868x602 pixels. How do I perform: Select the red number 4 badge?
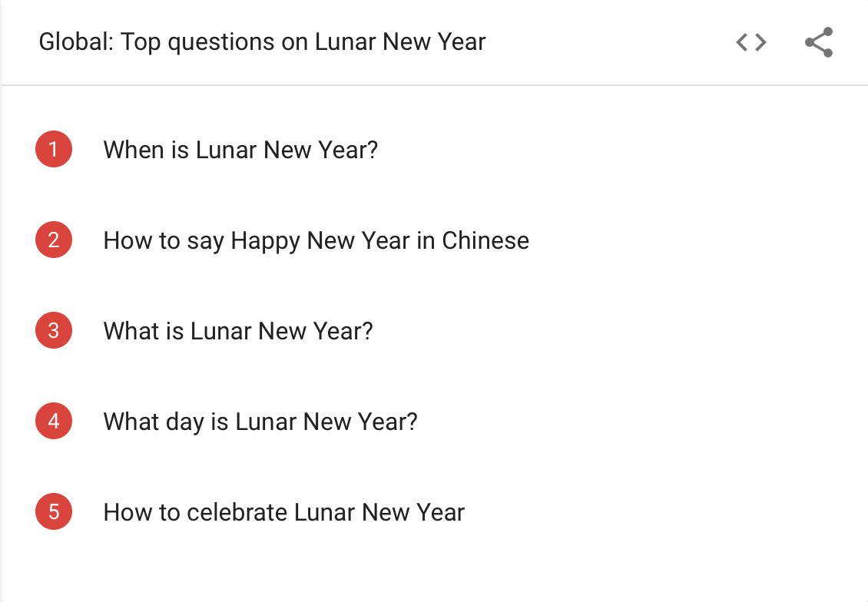54,422
